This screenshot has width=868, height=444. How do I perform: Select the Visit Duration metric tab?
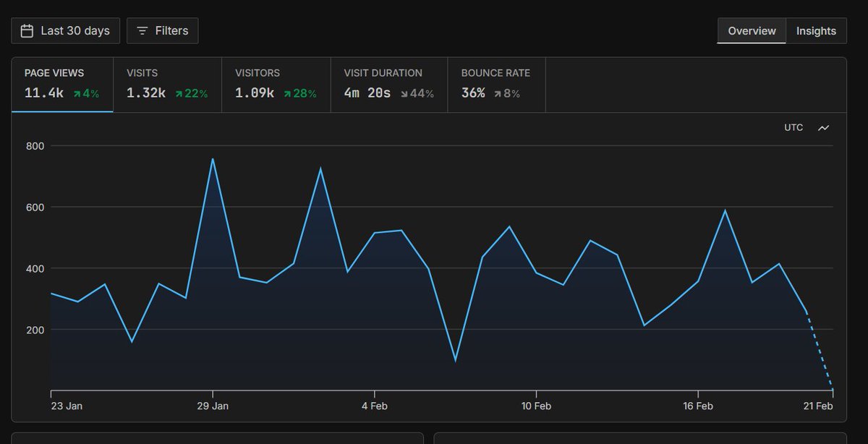[x=389, y=85]
